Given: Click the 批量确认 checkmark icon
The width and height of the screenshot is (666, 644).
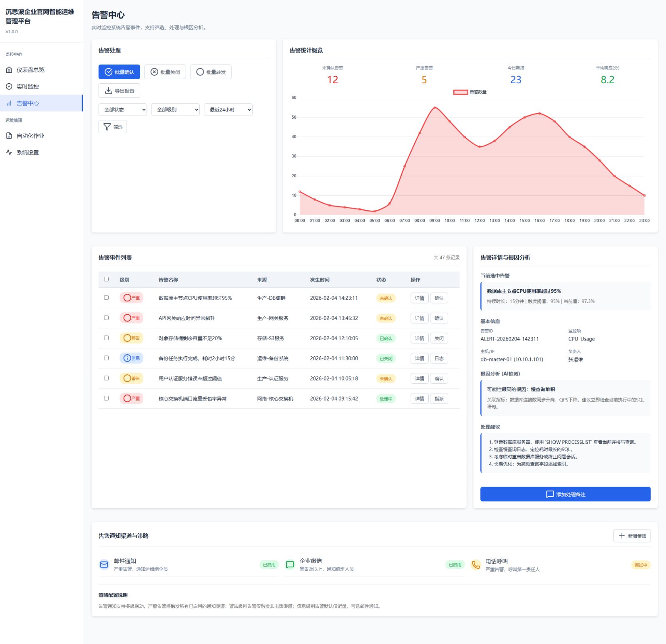Looking at the screenshot, I should (108, 72).
